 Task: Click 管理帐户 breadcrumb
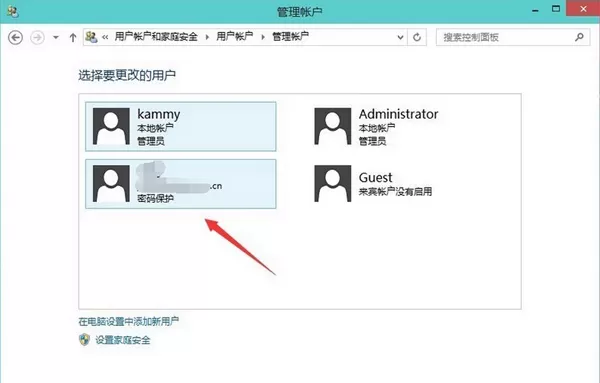[x=290, y=37]
